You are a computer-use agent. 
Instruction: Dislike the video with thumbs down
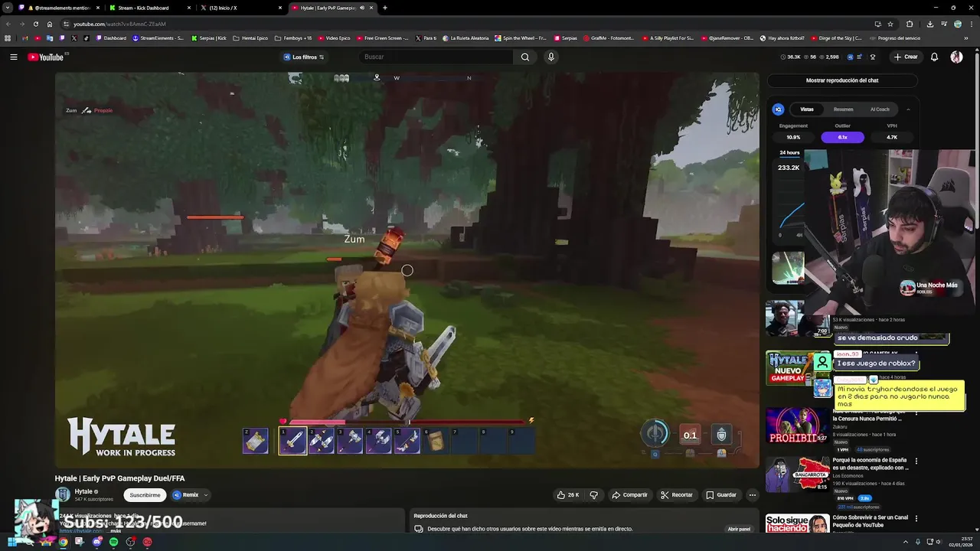click(593, 495)
